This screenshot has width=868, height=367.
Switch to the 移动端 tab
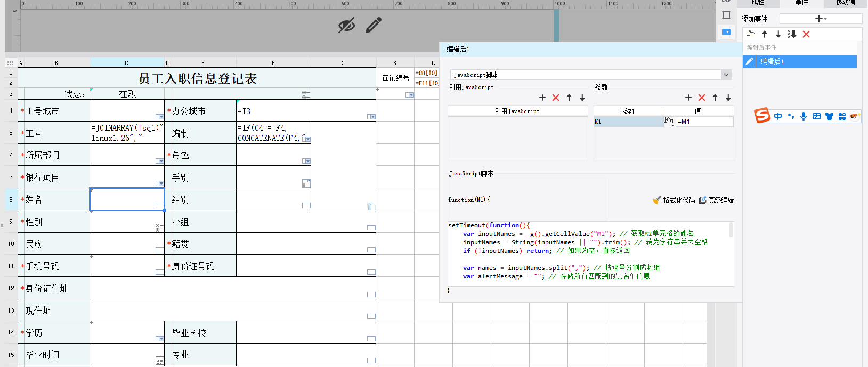point(846,3)
